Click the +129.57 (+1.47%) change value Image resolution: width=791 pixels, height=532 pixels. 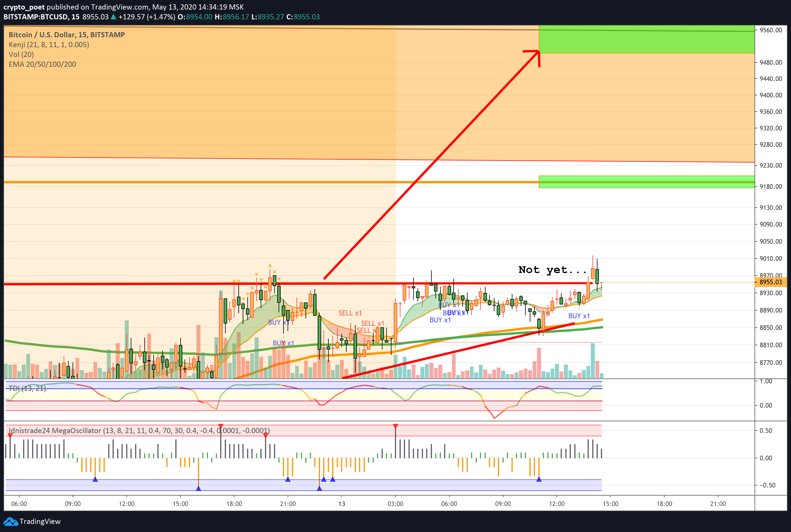coord(147,17)
